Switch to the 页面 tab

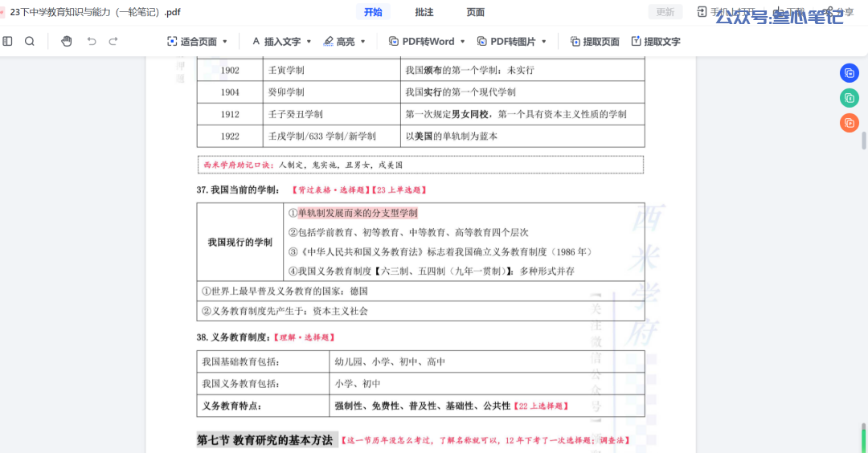(476, 12)
